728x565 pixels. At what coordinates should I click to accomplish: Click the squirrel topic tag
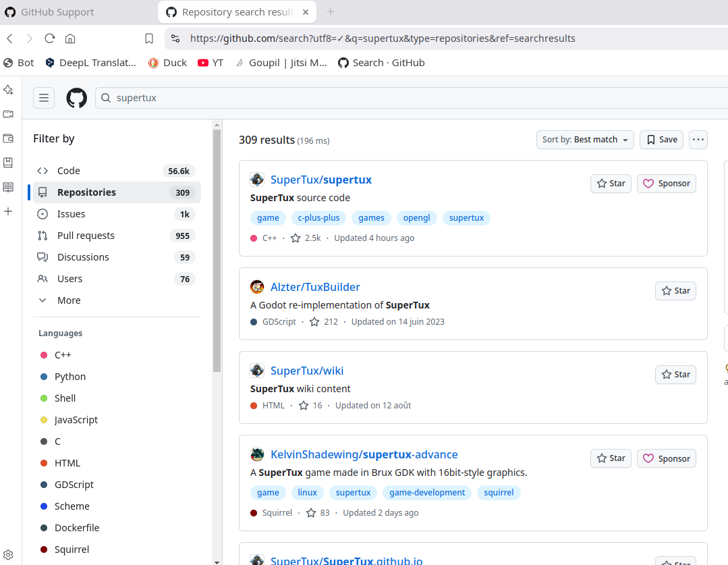click(499, 493)
